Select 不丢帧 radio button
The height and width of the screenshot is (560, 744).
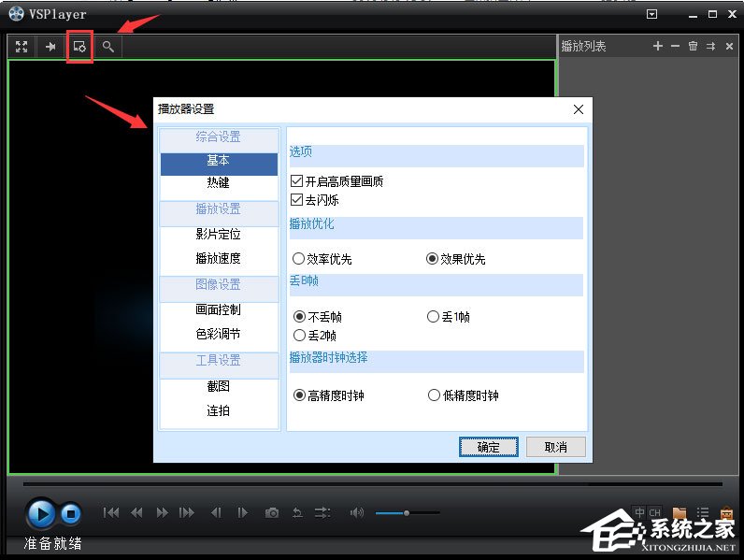click(x=299, y=316)
